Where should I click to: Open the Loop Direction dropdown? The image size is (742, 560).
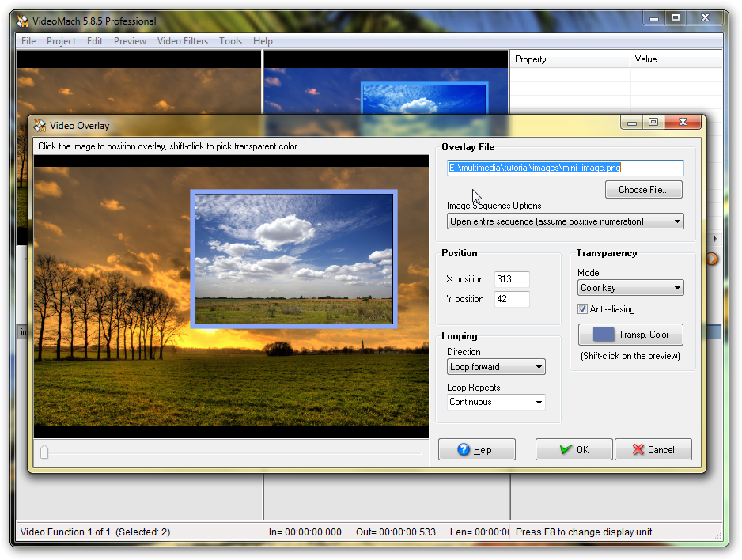click(x=496, y=367)
